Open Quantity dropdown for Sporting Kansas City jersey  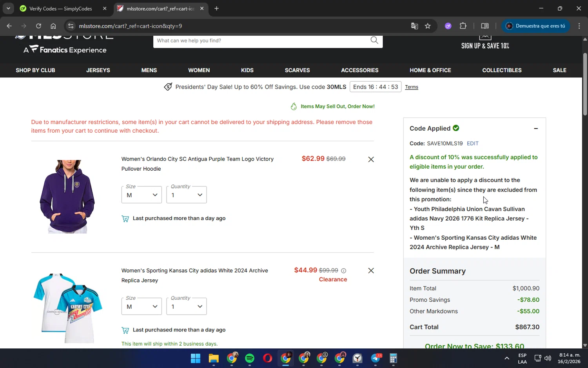tap(187, 306)
